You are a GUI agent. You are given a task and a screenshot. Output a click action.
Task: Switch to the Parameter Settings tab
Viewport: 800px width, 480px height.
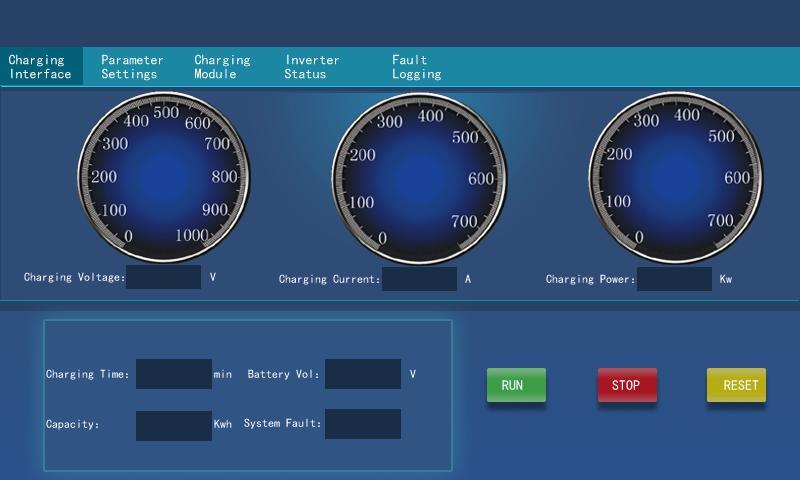[x=132, y=67]
